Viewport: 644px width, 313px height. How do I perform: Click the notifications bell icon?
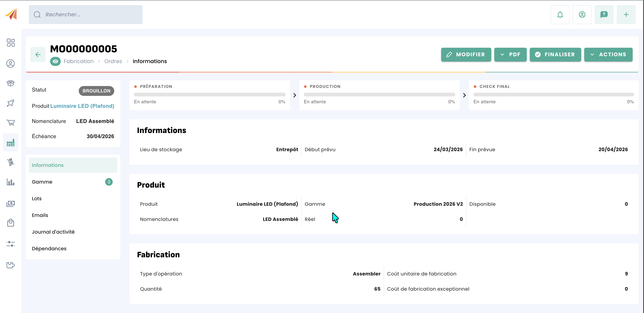[x=560, y=14]
